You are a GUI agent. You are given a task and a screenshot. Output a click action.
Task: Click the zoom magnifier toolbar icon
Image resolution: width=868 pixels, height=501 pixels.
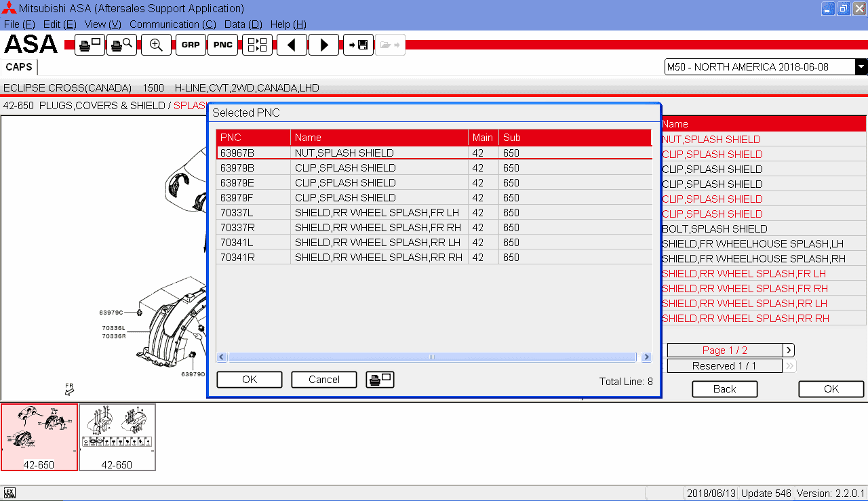point(156,45)
